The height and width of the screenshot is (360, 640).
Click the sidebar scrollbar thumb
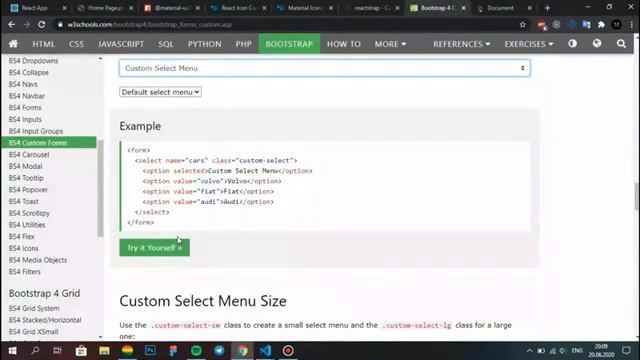click(x=100, y=188)
